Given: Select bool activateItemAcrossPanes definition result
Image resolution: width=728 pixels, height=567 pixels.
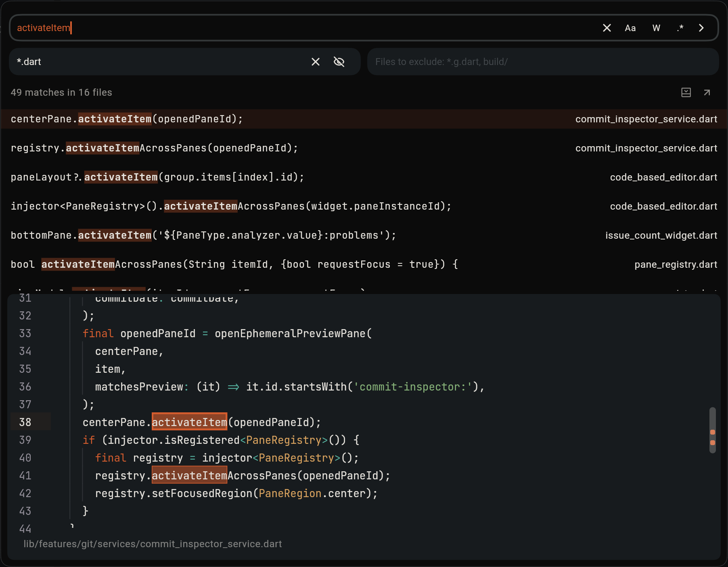Looking at the screenshot, I should point(364,265).
